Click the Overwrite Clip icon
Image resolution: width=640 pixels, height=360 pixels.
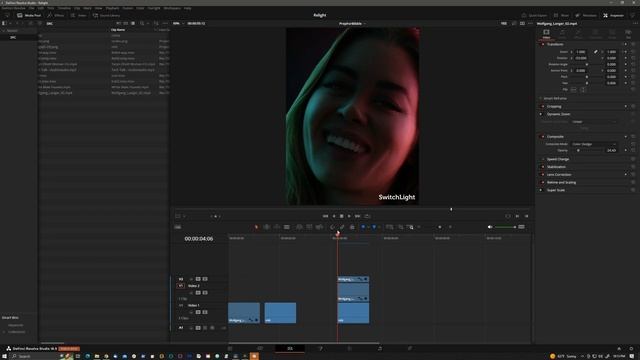pyautogui.click(x=309, y=227)
